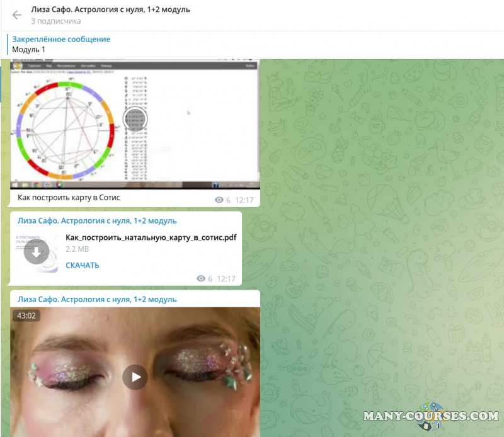Click the 43:02 duration badge
This screenshot has height=437, width=504.
click(26, 315)
